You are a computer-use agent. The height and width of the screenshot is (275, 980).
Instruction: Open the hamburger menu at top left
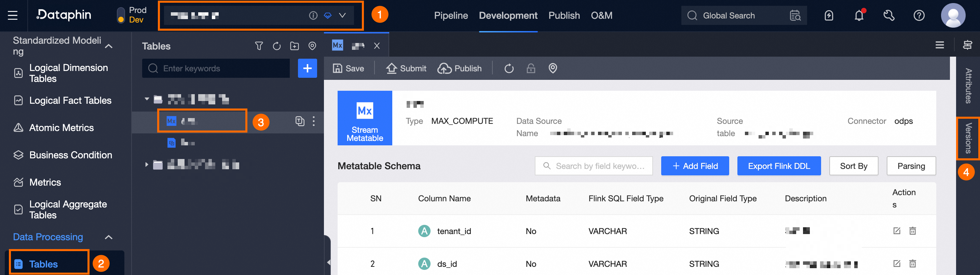click(x=13, y=16)
